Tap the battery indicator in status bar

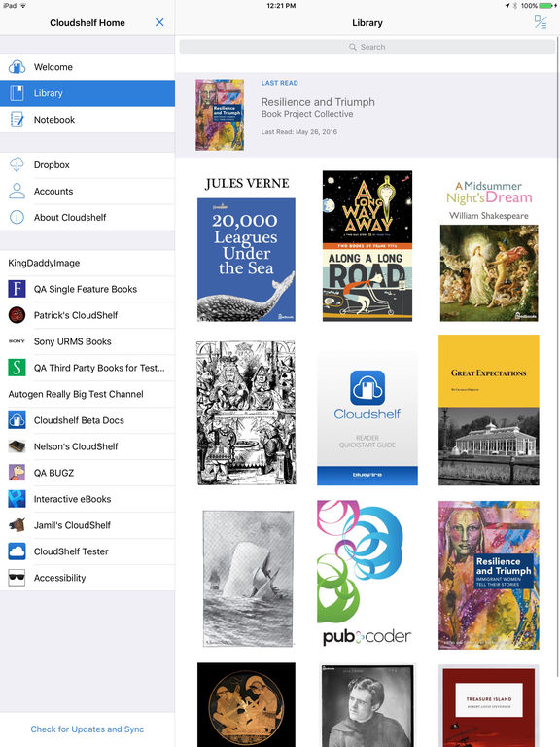click(x=548, y=6)
